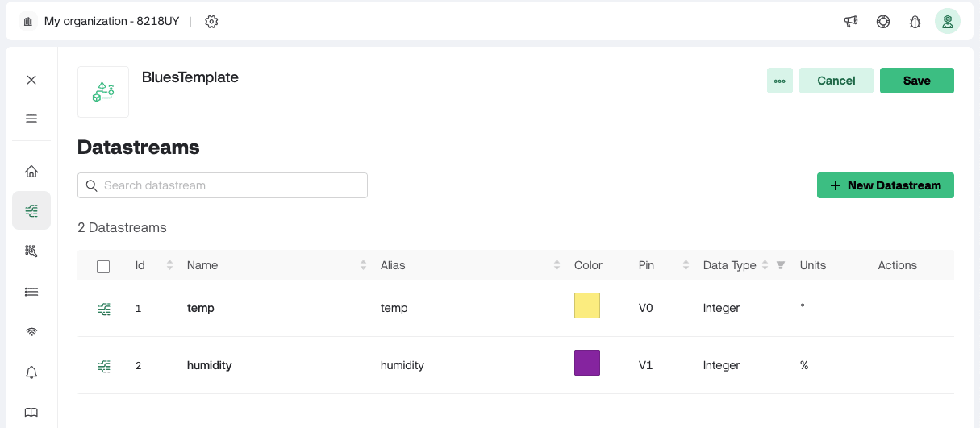Viewport: 980px width, 428px height.
Task: Click pin V1 cell
Action: (x=646, y=365)
